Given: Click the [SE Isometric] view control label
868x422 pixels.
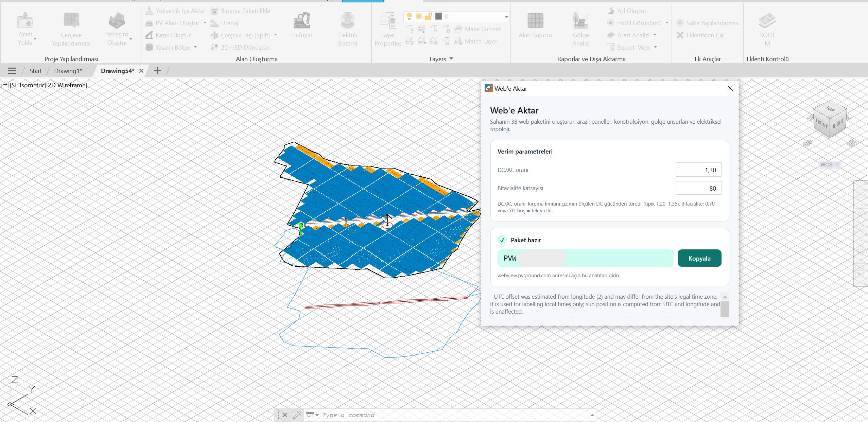Looking at the screenshot, I should (x=27, y=85).
